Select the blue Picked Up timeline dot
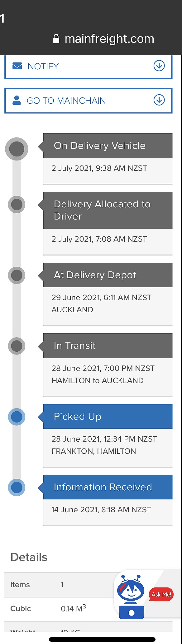 (x=17, y=417)
